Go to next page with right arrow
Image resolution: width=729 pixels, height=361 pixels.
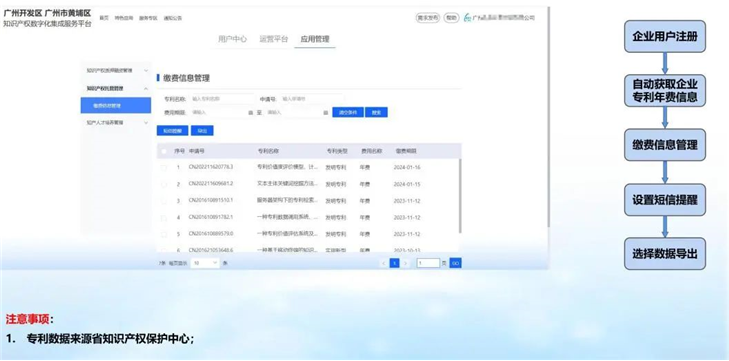coord(405,263)
